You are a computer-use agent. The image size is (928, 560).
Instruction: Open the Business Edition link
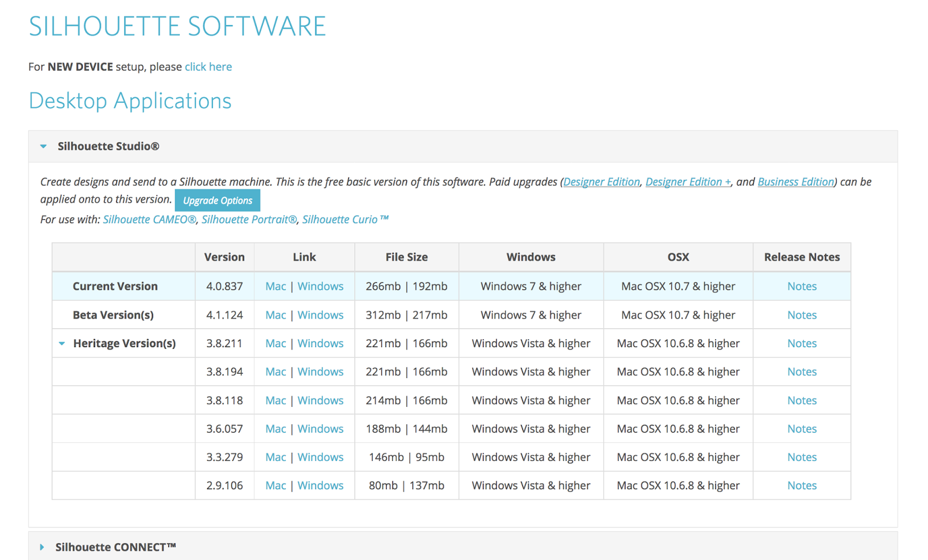795,181
